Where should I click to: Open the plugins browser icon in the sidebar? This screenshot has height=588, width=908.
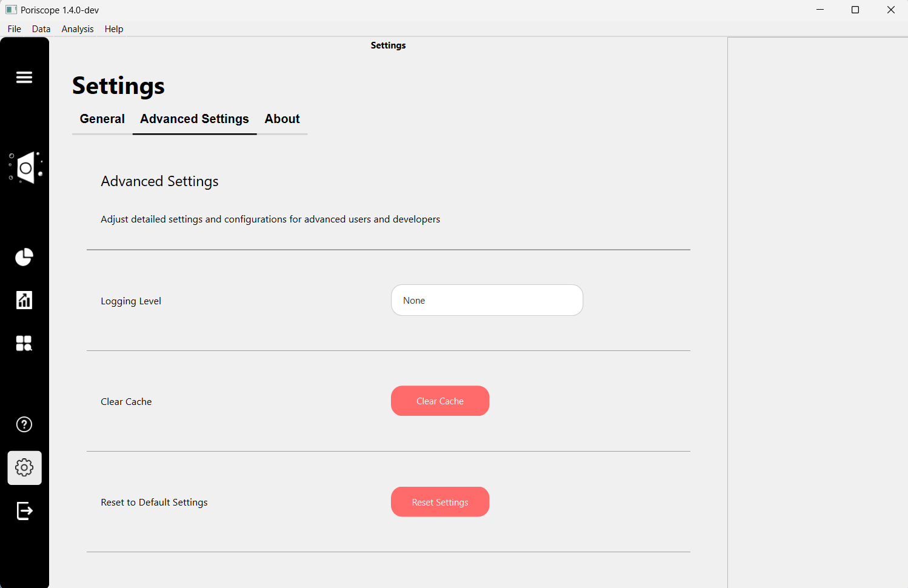[24, 343]
